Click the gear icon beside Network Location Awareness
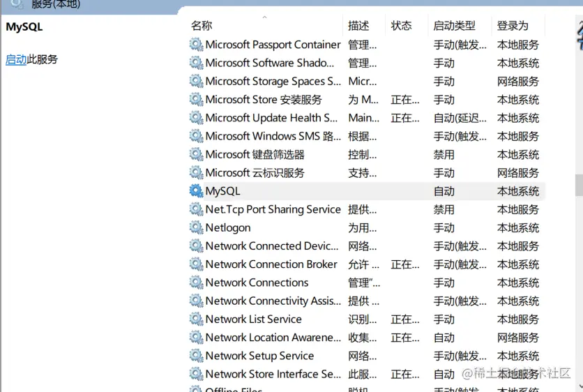 click(x=196, y=338)
